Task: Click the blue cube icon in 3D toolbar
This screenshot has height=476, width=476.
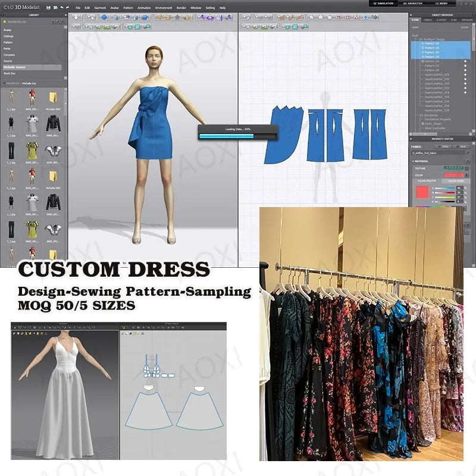Action: [104, 17]
